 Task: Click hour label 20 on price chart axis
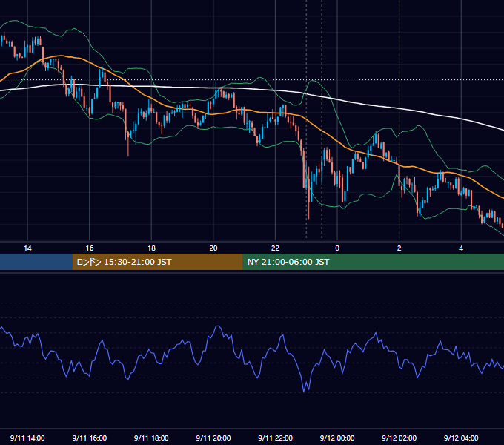(213, 248)
